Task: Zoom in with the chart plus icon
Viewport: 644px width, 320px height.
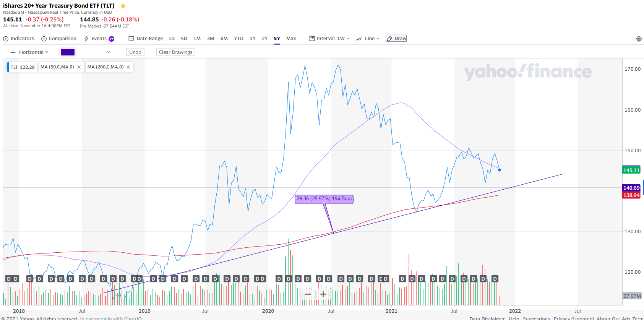Action: pos(323,294)
